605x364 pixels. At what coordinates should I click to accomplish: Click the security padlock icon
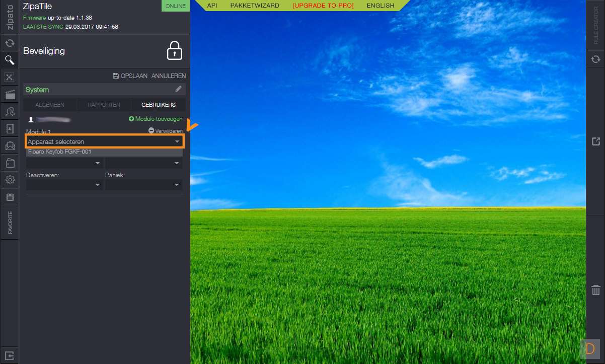tap(175, 51)
